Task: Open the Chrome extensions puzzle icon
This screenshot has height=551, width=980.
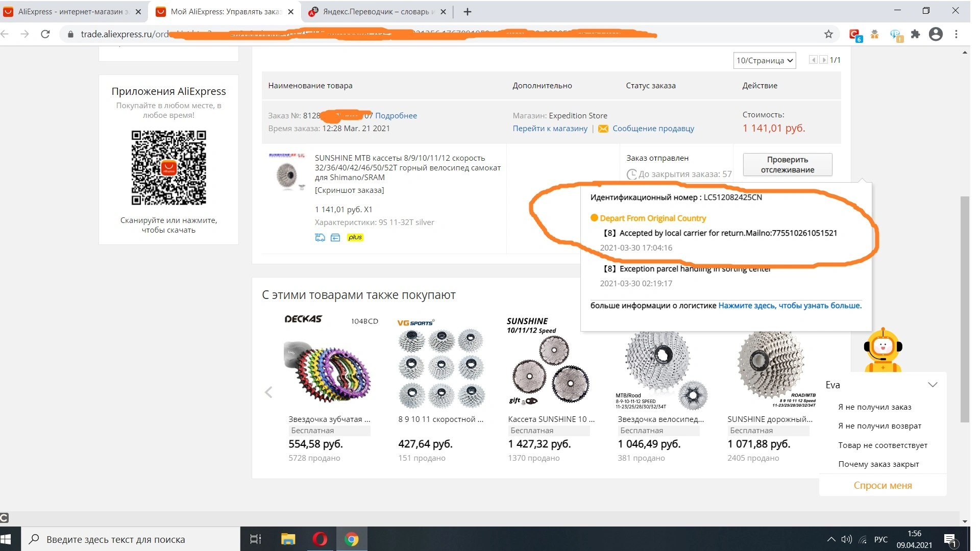Action: (x=916, y=34)
